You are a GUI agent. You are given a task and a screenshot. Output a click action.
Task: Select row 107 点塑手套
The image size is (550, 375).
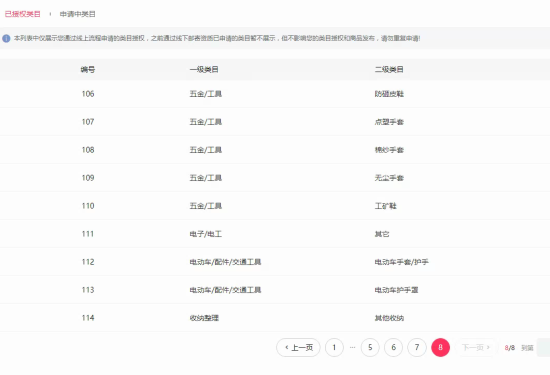(x=275, y=122)
